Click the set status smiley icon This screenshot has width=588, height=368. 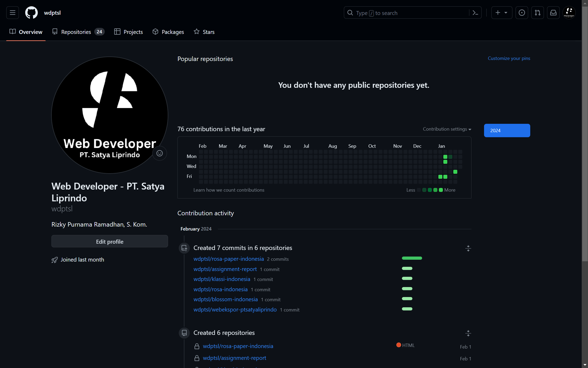[160, 153]
